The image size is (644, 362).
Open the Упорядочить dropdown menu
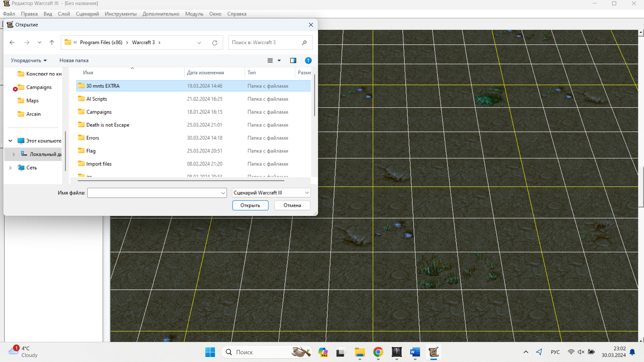click(29, 60)
